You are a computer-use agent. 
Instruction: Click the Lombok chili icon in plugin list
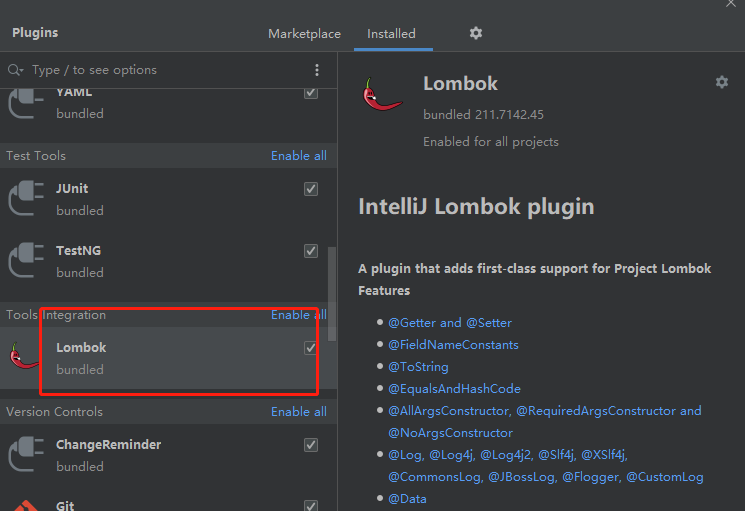coord(24,356)
